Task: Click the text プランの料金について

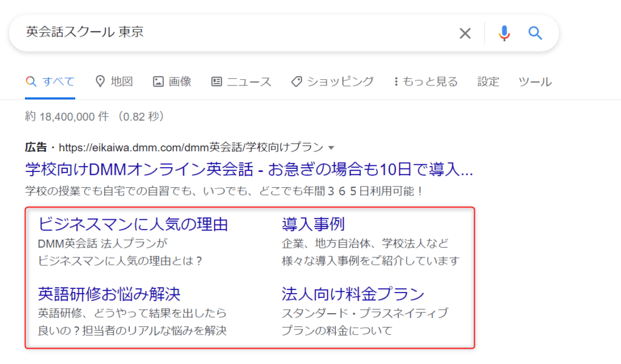Action: [337, 331]
